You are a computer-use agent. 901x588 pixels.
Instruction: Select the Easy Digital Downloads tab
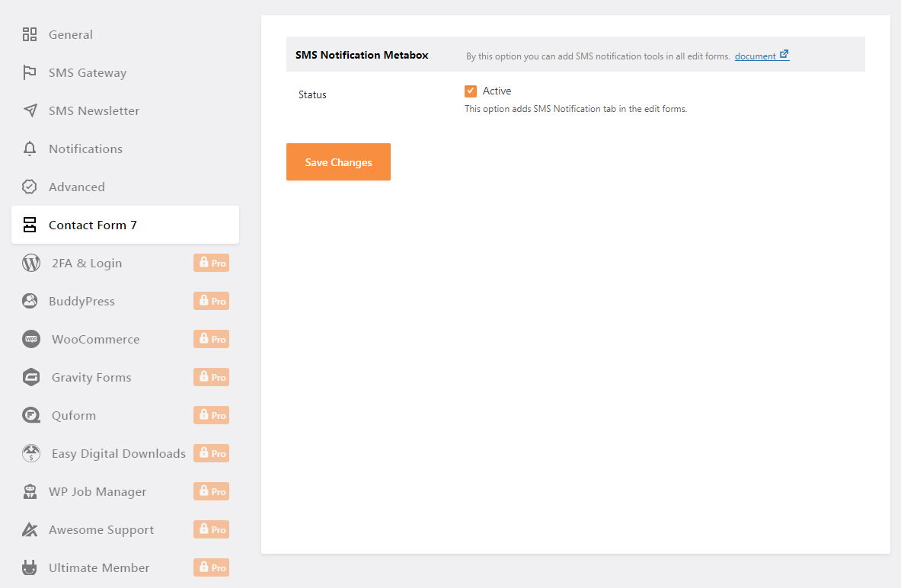click(x=118, y=453)
